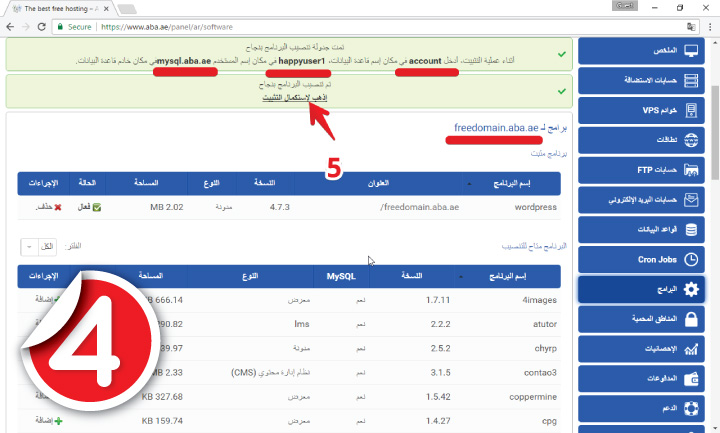Screen dimensions: 720x433
Task: Open the الملخص monitor icon in sidebar
Action: pyautogui.click(x=691, y=51)
